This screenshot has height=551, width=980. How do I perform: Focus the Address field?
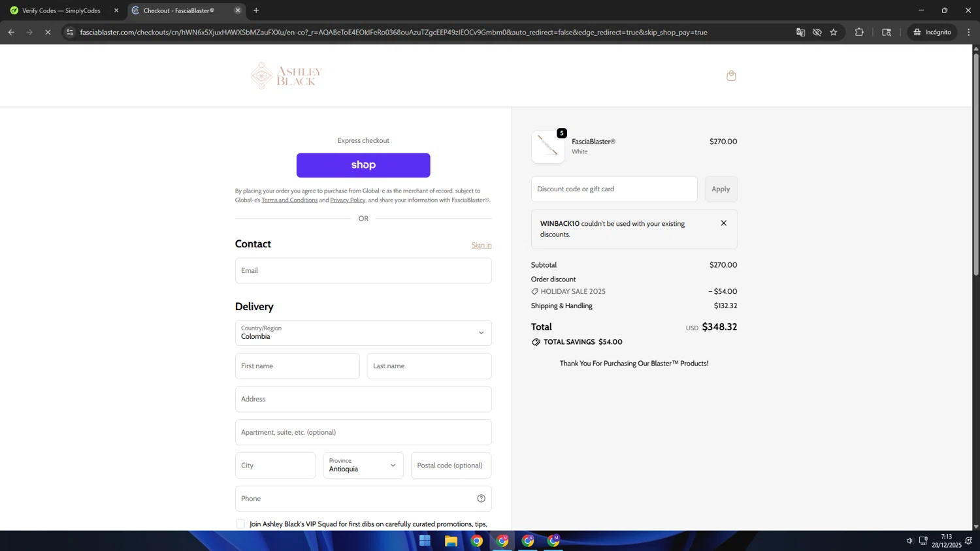[363, 400]
